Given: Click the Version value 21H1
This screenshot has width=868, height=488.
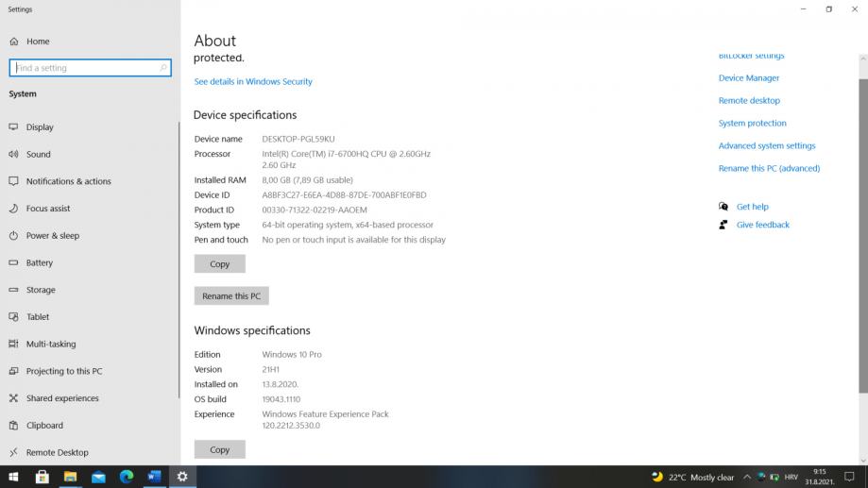Looking at the screenshot, I should [271, 369].
